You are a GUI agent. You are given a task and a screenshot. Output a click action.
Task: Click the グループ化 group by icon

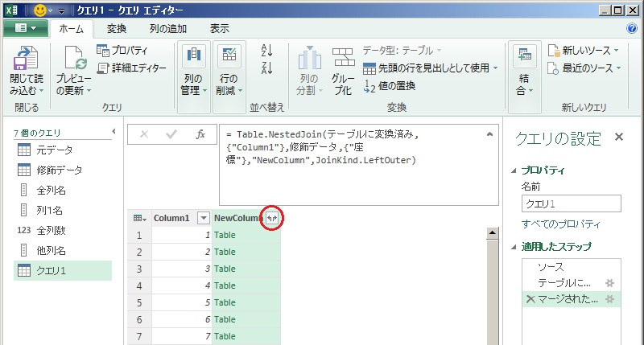pos(344,57)
